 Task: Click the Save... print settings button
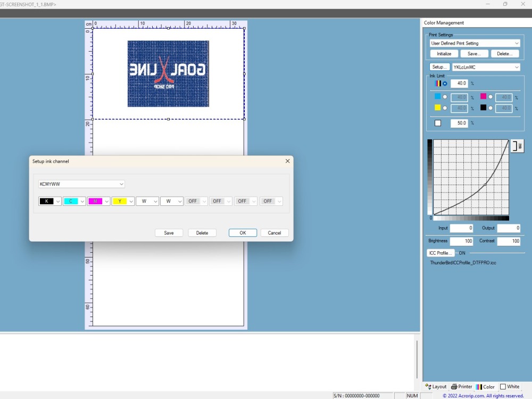474,54
